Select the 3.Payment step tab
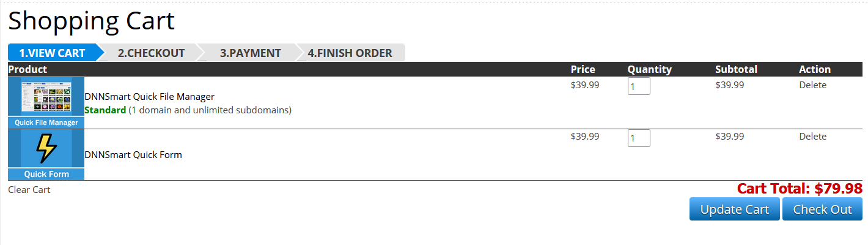Image resolution: width=868 pixels, height=245 pixels. coord(250,53)
